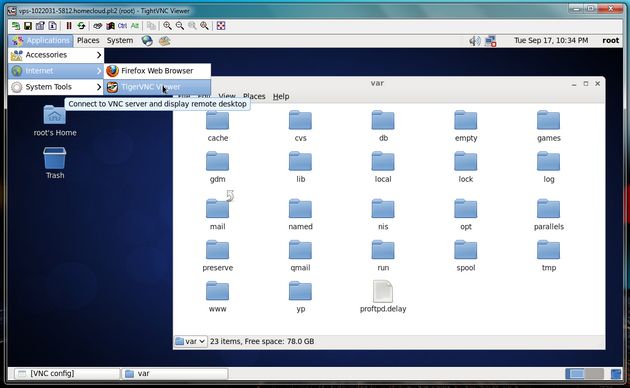Open TightVNC connection options icon
This screenshot has width=630, height=388.
[40, 26]
